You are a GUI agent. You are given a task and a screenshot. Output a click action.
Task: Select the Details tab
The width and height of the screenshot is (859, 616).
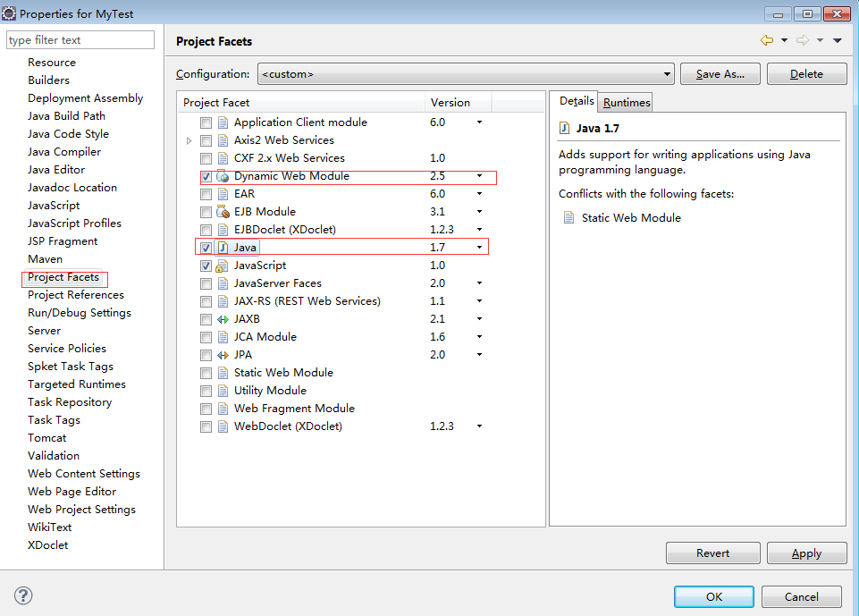pyautogui.click(x=577, y=101)
